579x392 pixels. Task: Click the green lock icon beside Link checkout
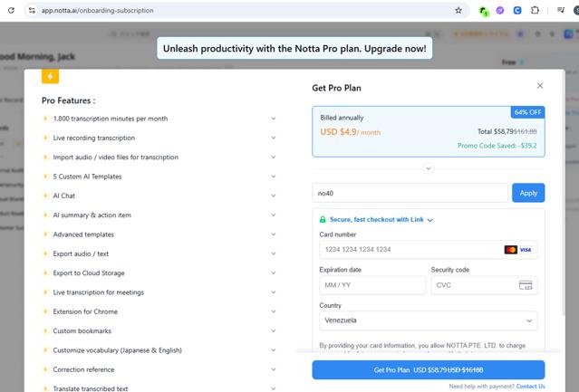click(x=323, y=219)
